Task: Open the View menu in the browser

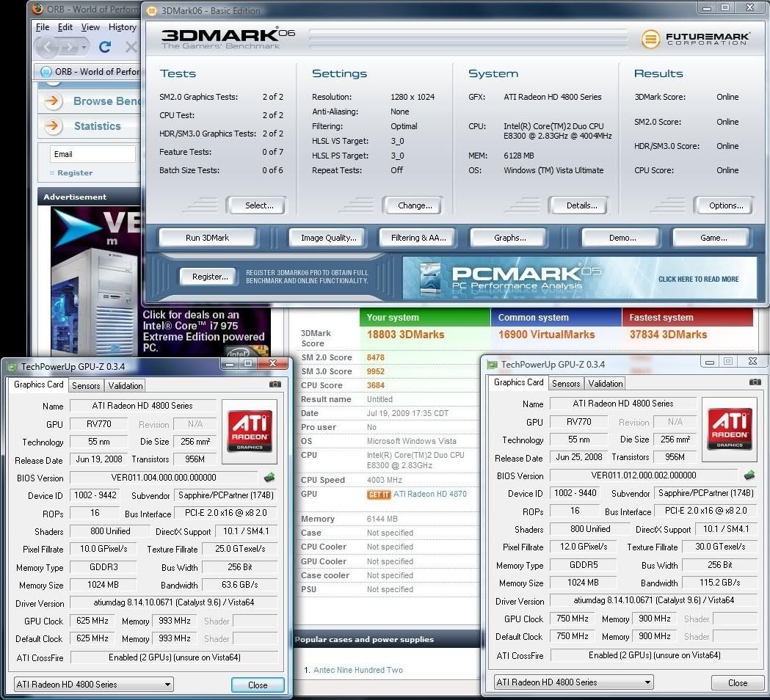Action: click(90, 27)
